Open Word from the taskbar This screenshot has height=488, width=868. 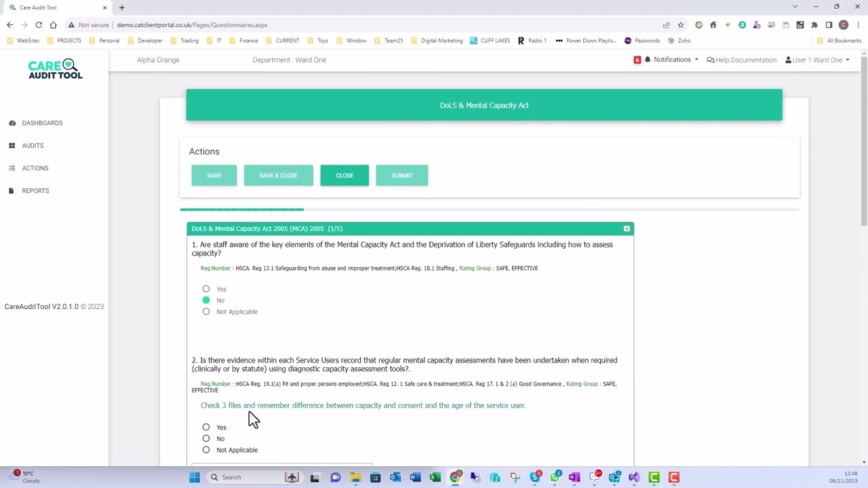click(415, 477)
